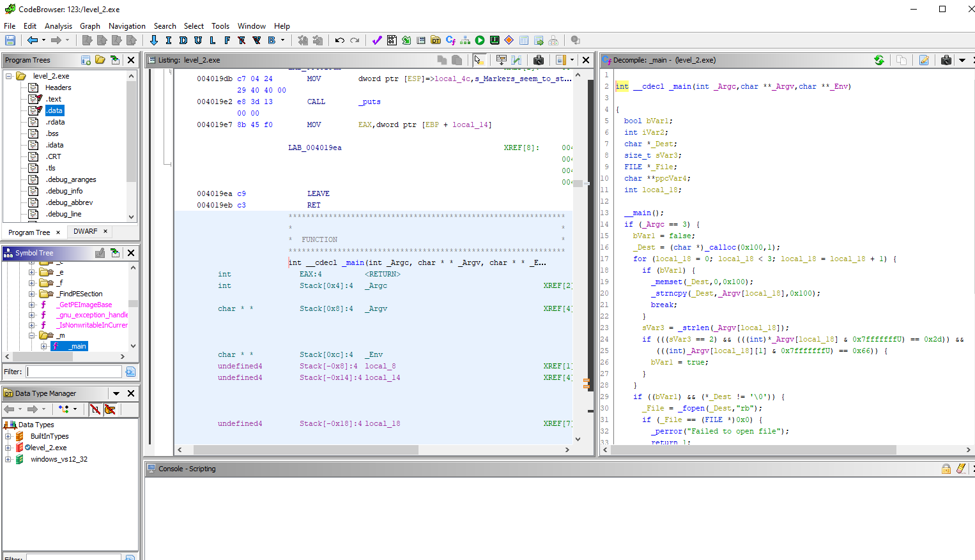Select .text section in Program Trees
The height and width of the screenshot is (560, 975).
[x=54, y=99]
